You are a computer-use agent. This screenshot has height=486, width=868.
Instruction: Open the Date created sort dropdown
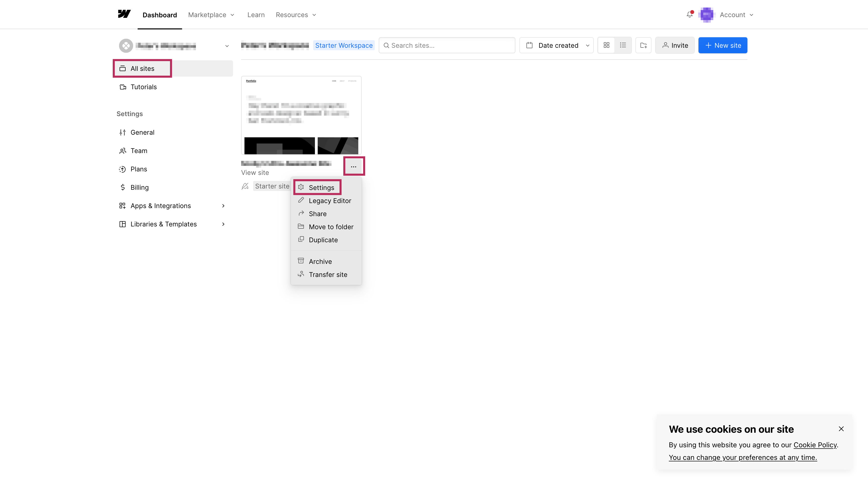(x=556, y=45)
